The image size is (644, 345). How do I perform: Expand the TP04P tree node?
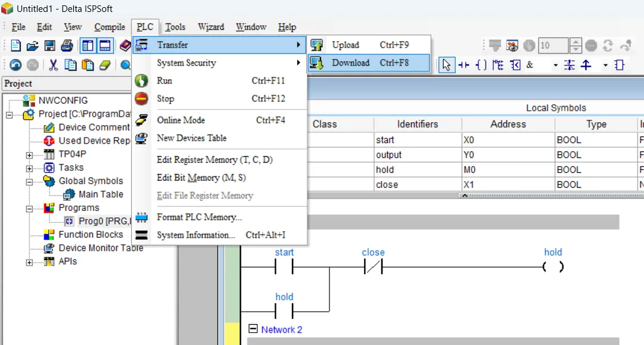[x=30, y=156]
